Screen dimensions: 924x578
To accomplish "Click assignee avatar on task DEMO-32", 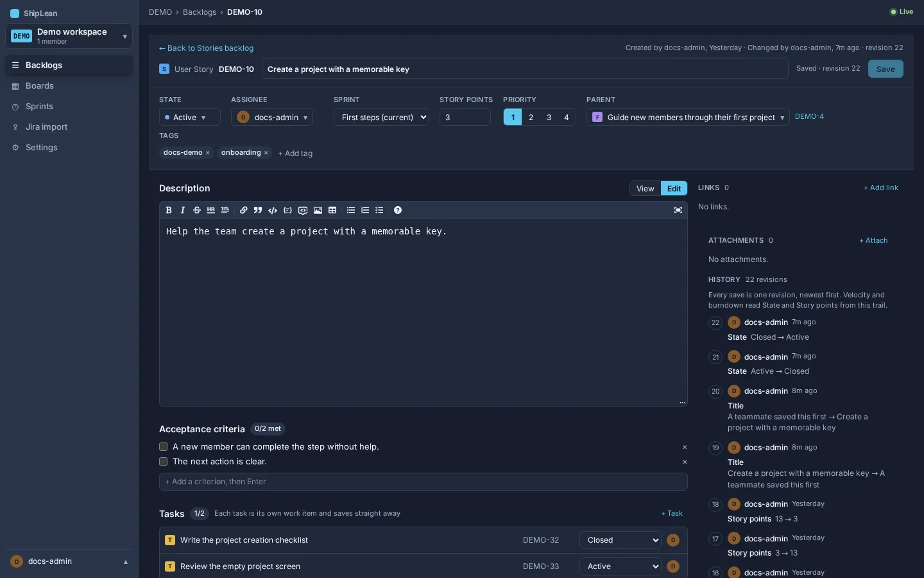I will coord(673,540).
